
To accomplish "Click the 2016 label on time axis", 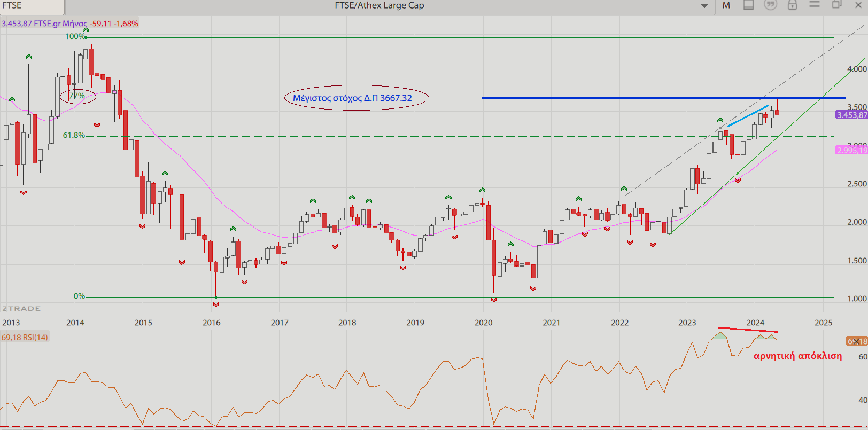I will point(211,323).
